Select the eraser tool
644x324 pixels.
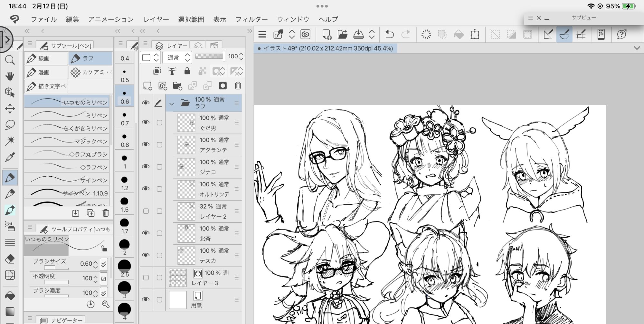click(10, 259)
